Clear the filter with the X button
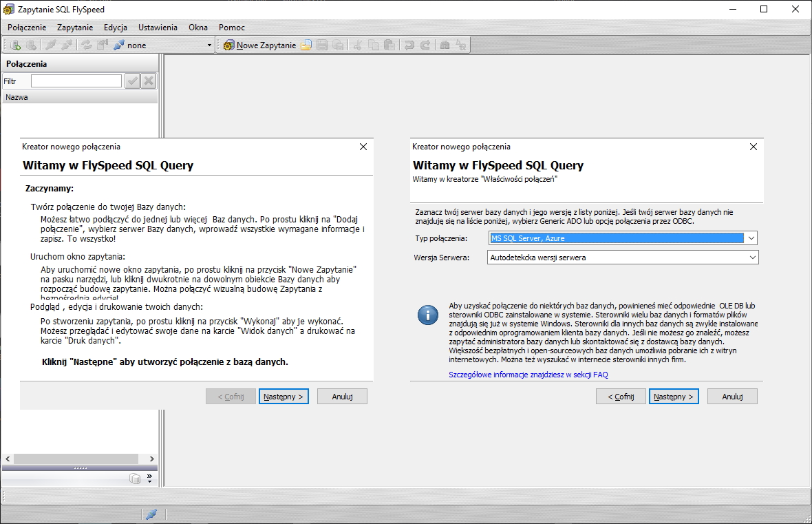812x524 pixels. (149, 81)
